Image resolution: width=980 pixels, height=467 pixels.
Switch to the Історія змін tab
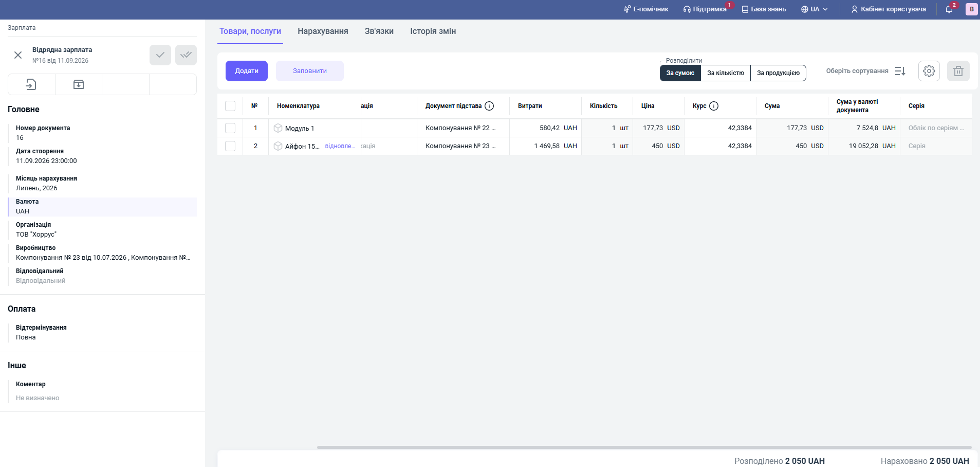433,31
